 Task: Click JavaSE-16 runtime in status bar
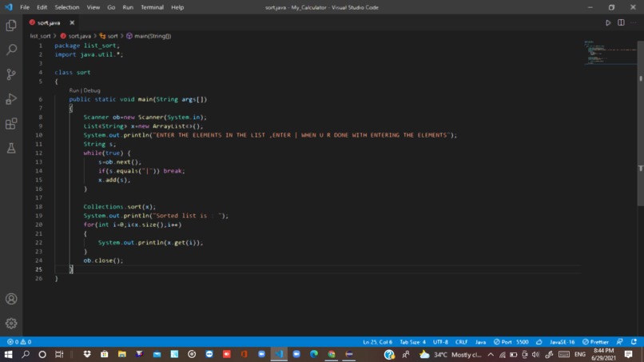pos(563,342)
